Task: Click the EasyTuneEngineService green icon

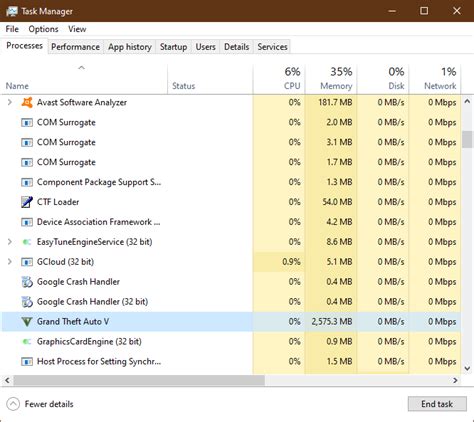Action: point(27,242)
